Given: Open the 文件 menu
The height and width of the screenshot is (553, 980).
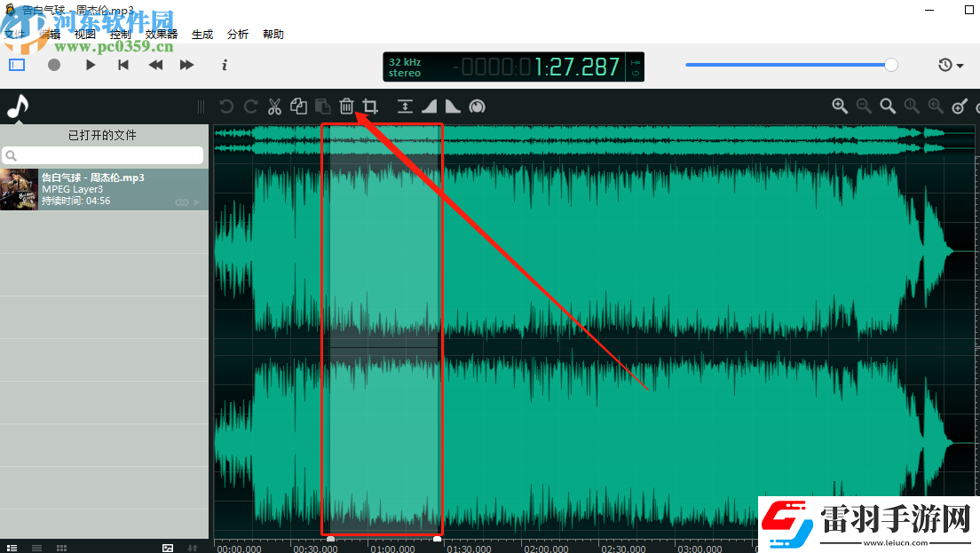Looking at the screenshot, I should (14, 34).
